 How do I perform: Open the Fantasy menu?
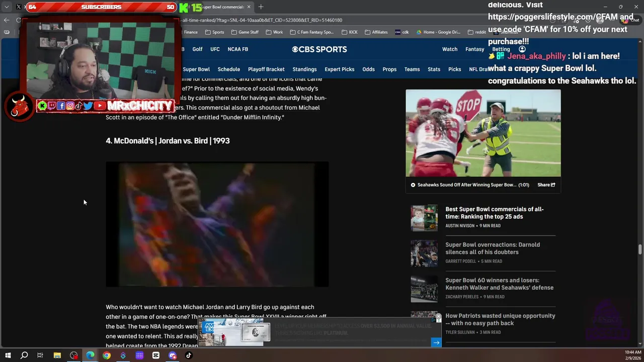(x=474, y=49)
